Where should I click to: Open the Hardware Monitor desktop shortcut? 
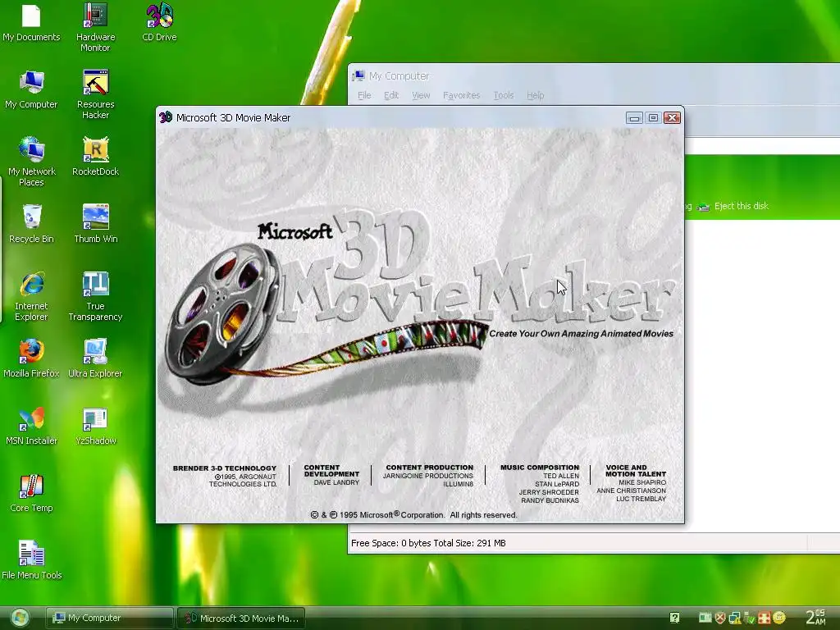tap(95, 27)
